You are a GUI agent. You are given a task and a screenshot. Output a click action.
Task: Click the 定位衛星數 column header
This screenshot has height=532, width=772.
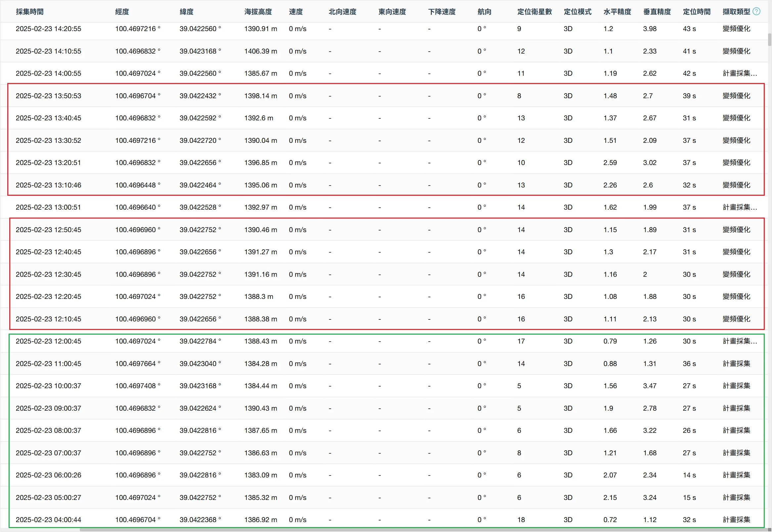(534, 12)
